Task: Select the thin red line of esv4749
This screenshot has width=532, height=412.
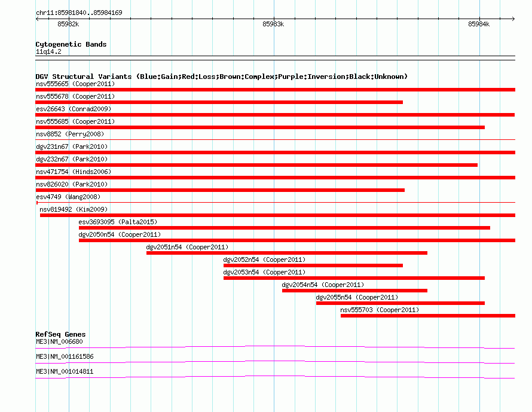Action: pos(275,202)
